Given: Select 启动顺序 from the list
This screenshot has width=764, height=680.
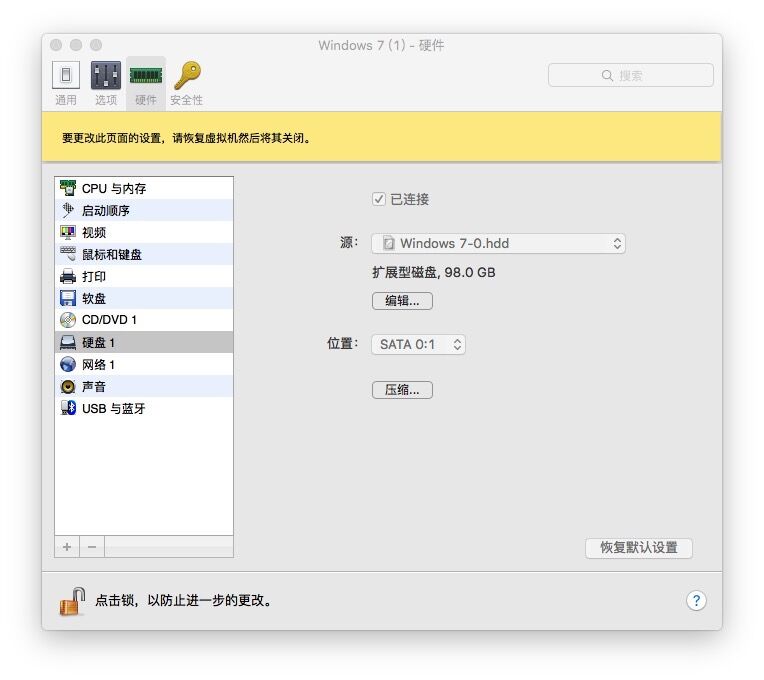Looking at the screenshot, I should (105, 210).
